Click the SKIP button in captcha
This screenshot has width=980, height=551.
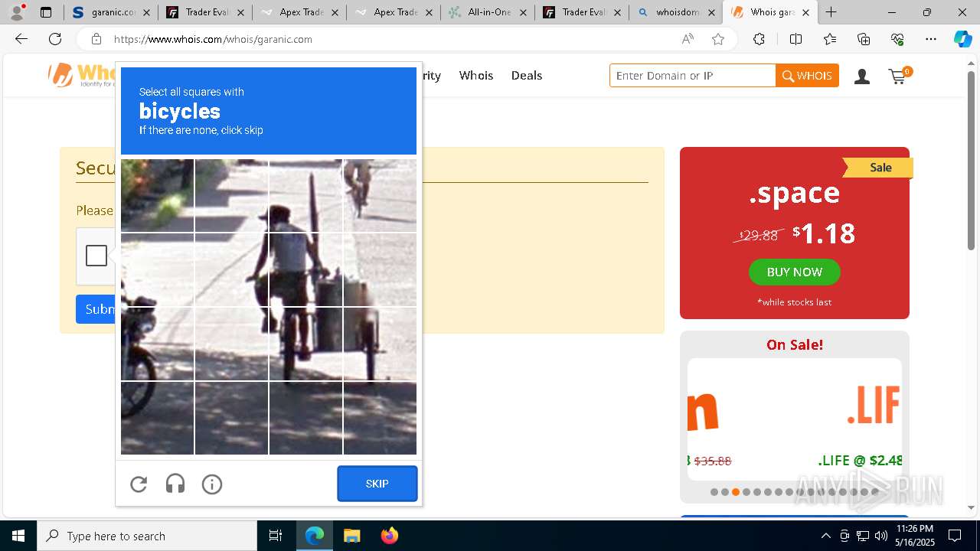[377, 484]
